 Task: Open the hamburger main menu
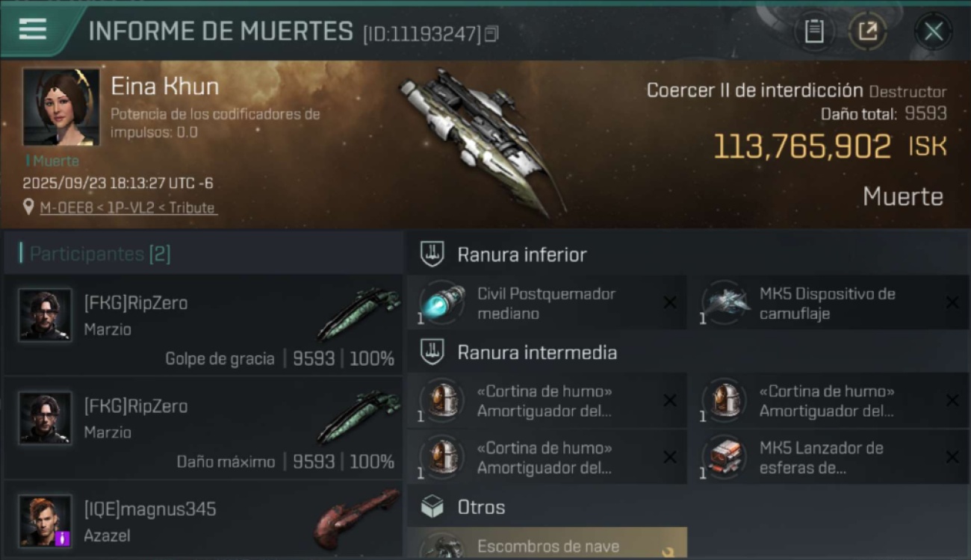[x=33, y=30]
